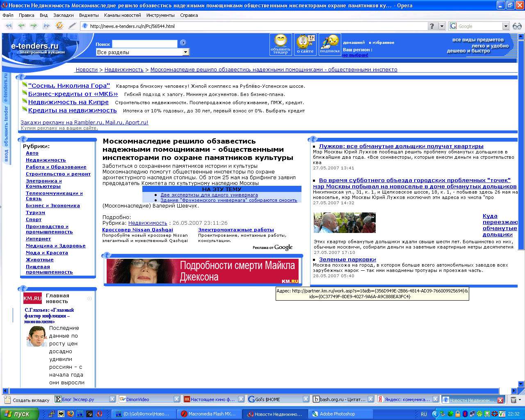Viewport: 525px width, 420px height.
Task: Click the fast-forward navigation arrow
Action: [46, 26]
